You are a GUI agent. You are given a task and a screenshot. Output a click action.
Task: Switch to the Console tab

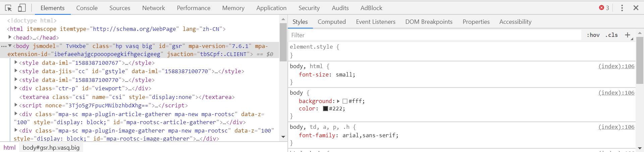point(87,8)
